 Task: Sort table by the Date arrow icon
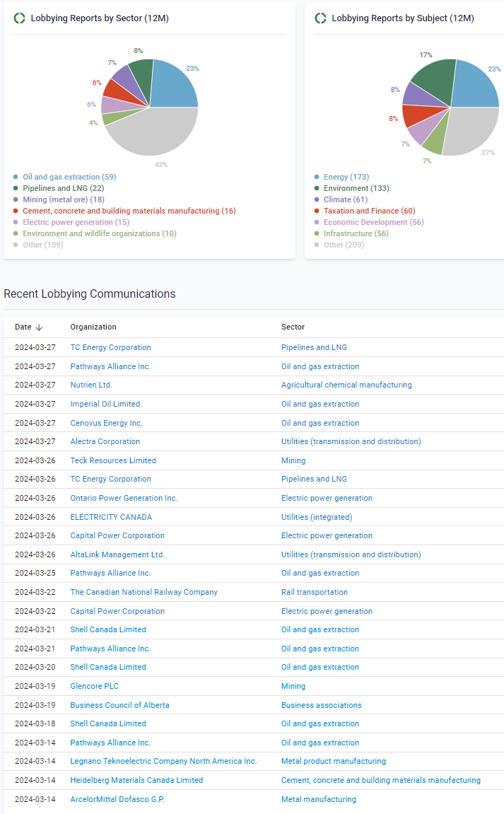[x=39, y=327]
